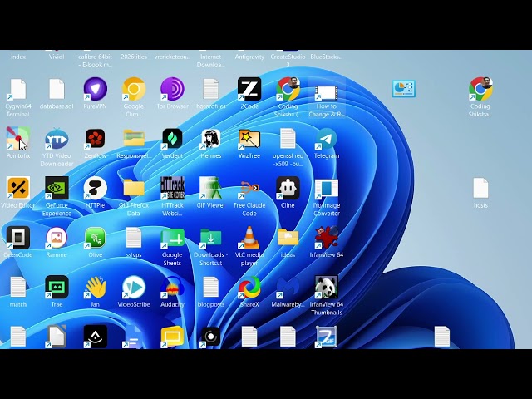Open the Hermes app icon
532x399 pixels.
[x=210, y=139]
